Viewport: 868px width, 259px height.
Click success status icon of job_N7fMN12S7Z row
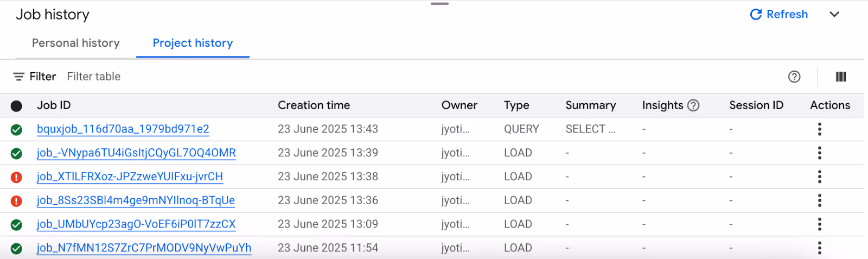click(x=16, y=249)
